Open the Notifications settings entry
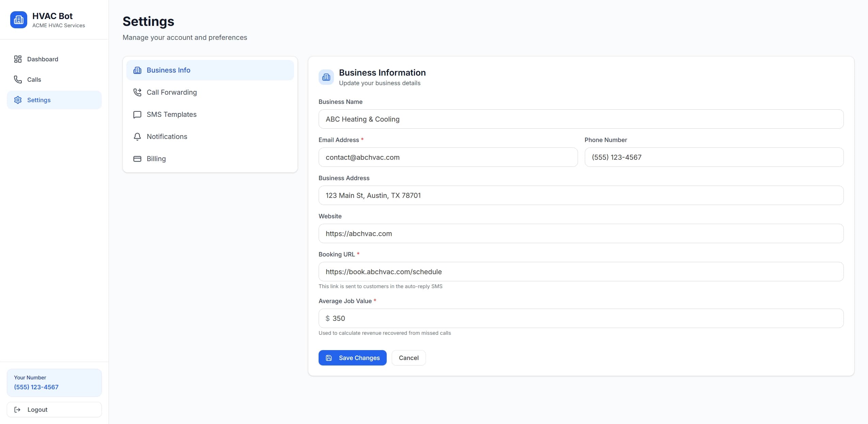 [x=166, y=137]
